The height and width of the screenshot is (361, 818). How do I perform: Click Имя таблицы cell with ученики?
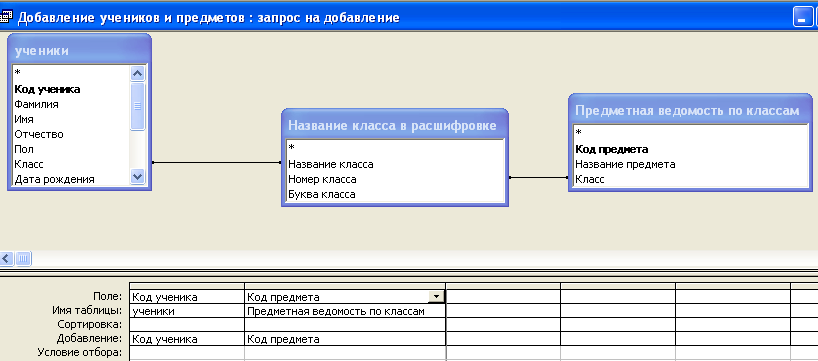click(187, 311)
